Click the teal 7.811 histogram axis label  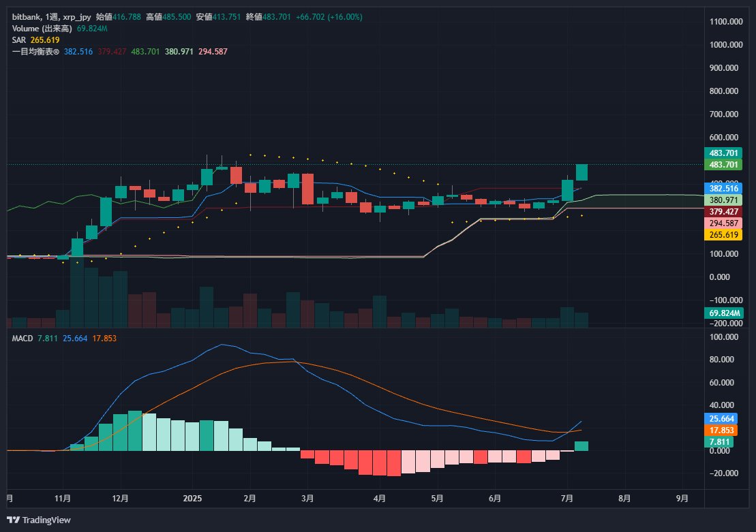[x=719, y=442]
